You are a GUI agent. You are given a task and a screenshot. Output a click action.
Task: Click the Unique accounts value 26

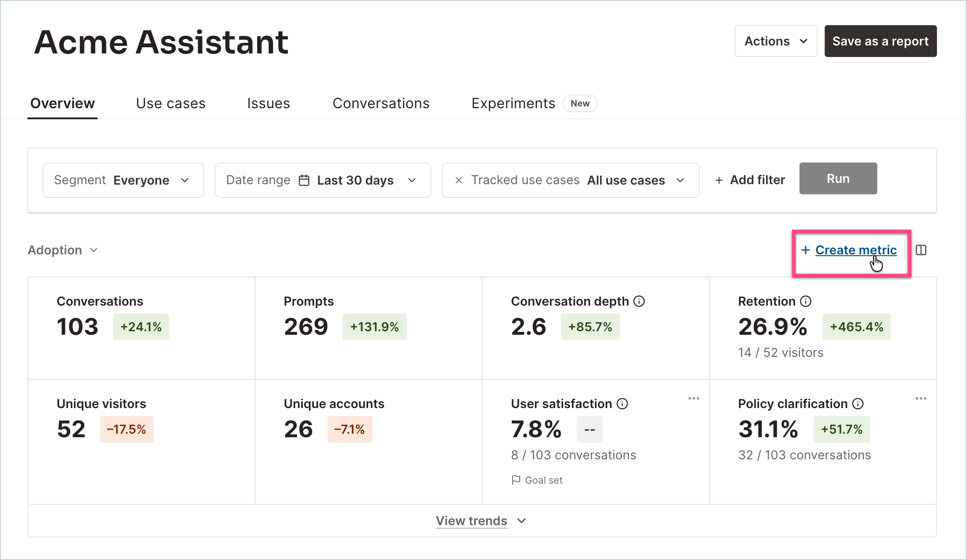click(298, 429)
